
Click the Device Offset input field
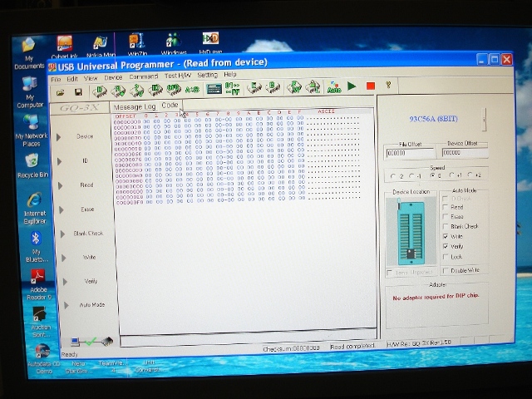click(465, 153)
